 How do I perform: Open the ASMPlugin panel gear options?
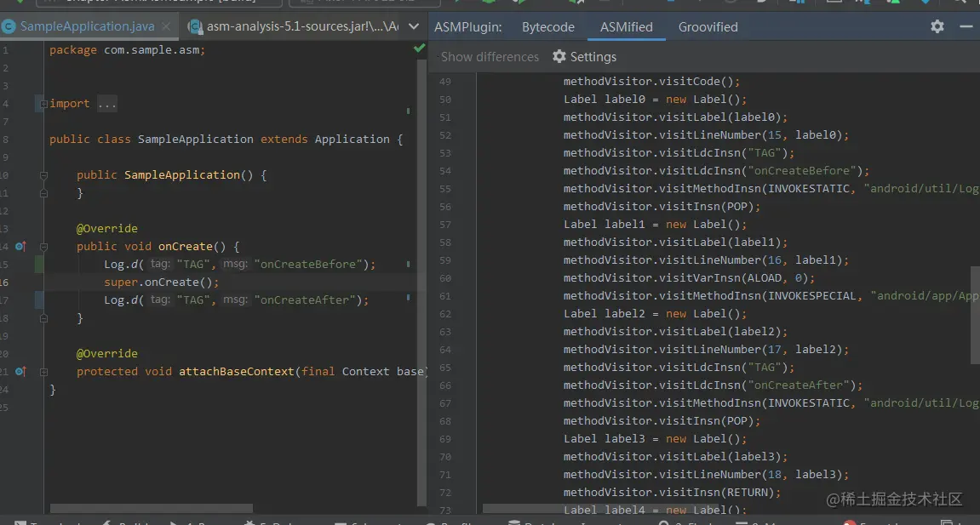[x=937, y=26]
